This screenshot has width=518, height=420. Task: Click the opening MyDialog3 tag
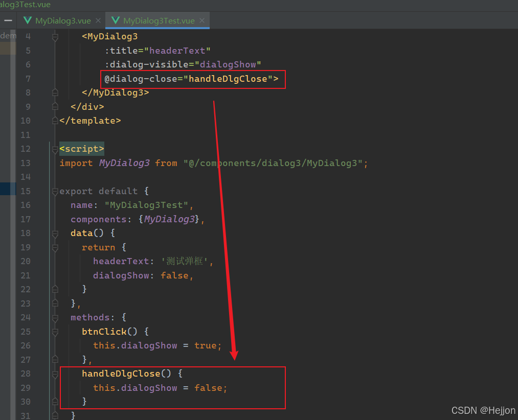109,36
